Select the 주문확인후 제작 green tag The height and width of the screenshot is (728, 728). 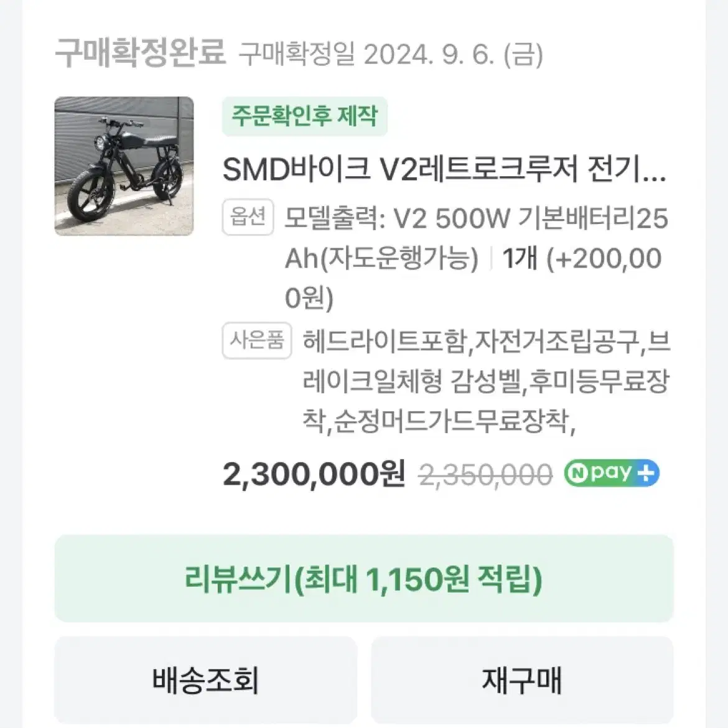click(x=304, y=116)
